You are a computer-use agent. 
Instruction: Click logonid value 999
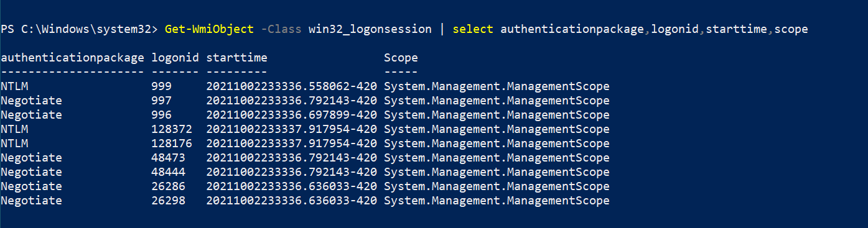coord(161,86)
